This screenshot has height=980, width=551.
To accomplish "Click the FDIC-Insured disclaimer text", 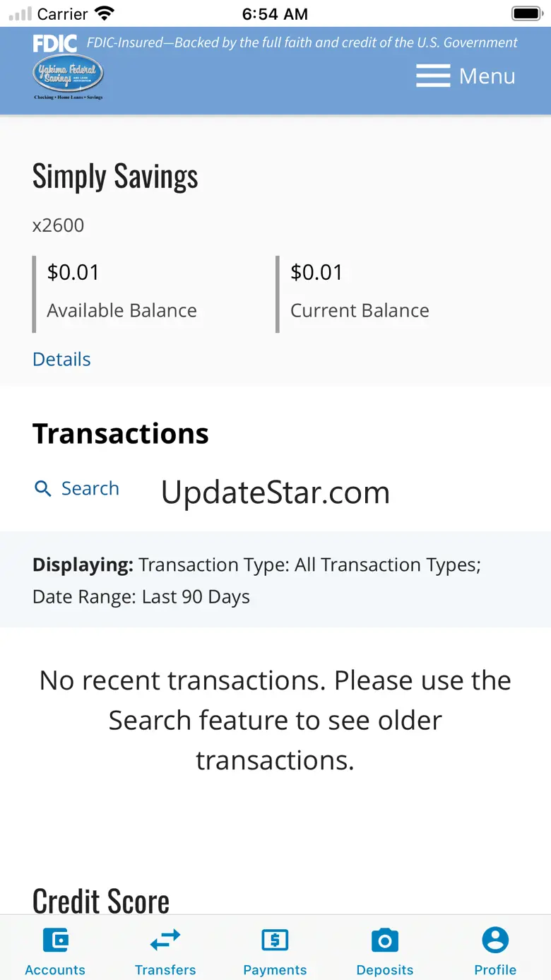I will [302, 42].
